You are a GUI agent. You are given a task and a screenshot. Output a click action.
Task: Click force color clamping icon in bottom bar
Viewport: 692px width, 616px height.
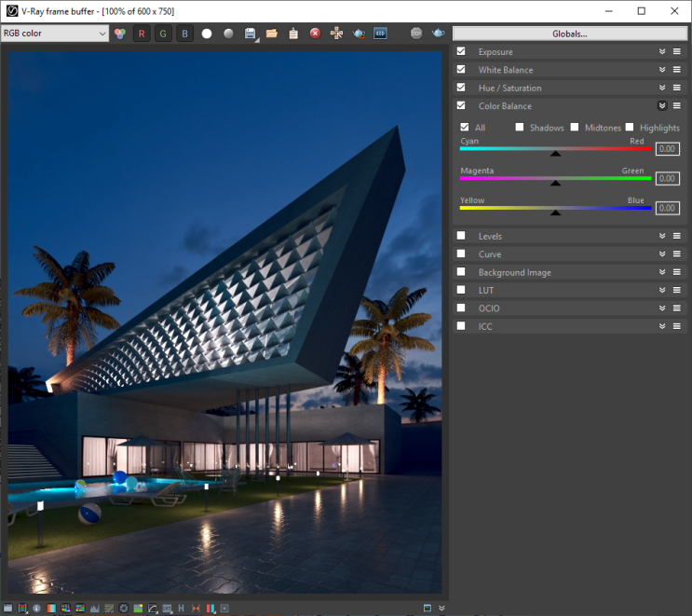point(22,609)
